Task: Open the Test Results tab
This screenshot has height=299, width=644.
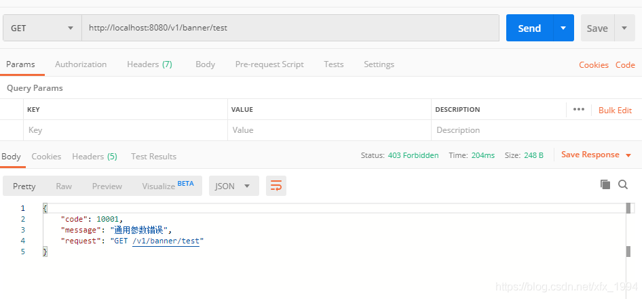Action: click(153, 157)
